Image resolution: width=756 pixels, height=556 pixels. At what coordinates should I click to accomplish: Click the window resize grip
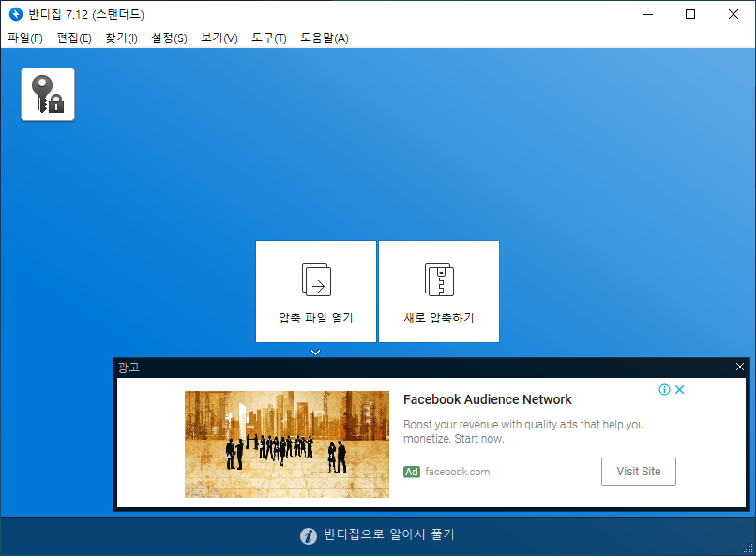[748, 548]
